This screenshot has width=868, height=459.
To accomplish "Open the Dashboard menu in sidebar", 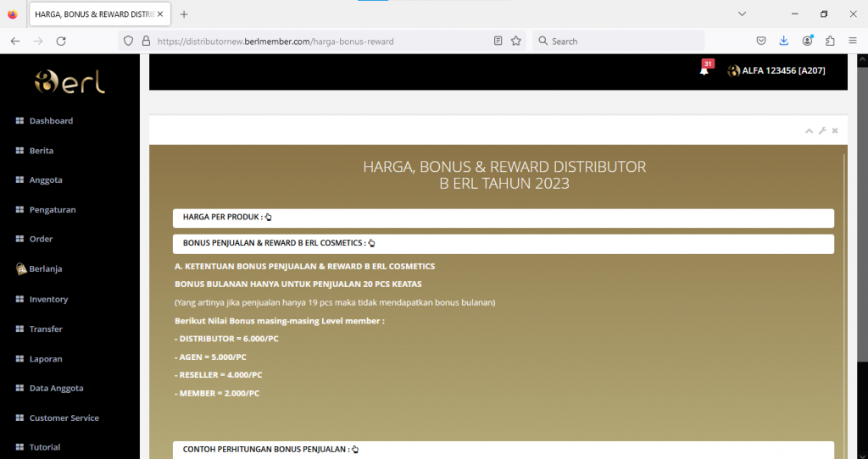I will 51,121.
